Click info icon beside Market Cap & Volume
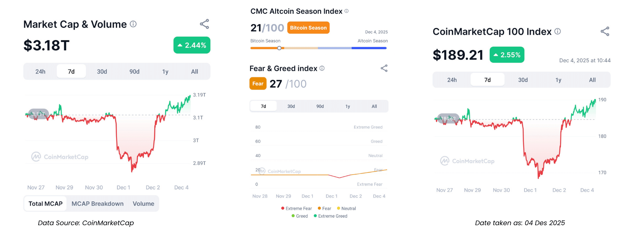644x230 pixels. [133, 24]
